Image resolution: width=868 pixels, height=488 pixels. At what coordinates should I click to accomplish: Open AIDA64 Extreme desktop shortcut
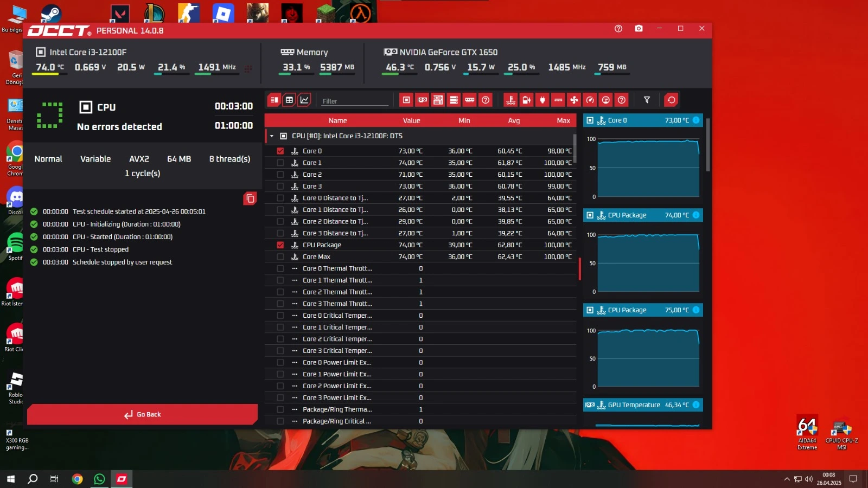pos(807,433)
